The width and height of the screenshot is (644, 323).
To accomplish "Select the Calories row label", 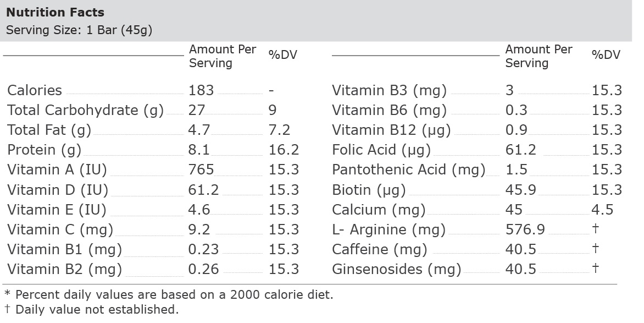I will click(35, 90).
